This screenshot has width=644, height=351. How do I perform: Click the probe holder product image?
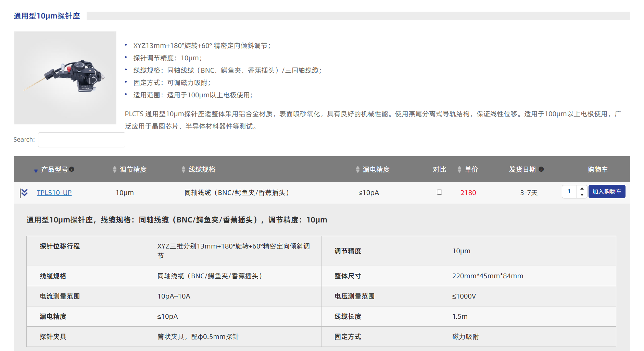(65, 77)
